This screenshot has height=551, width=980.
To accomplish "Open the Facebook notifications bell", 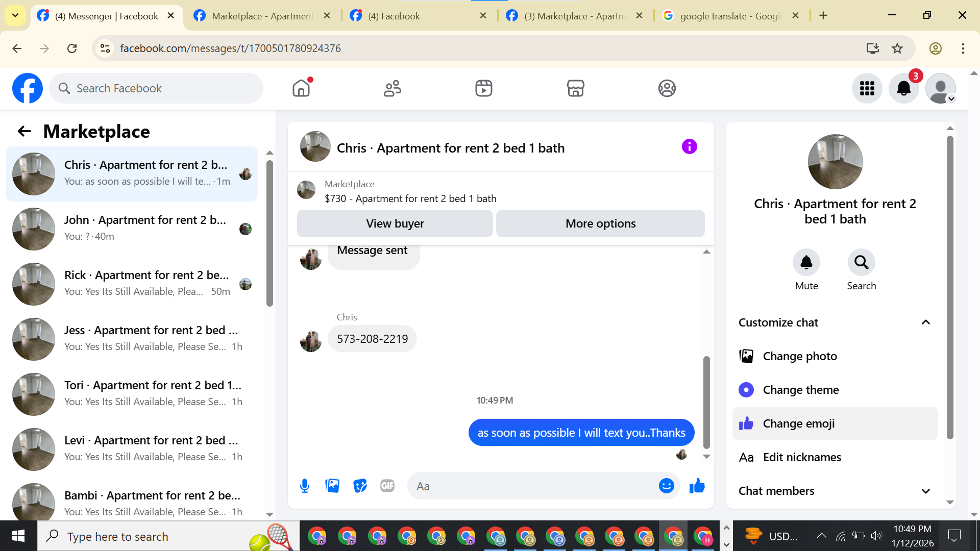I will point(903,88).
